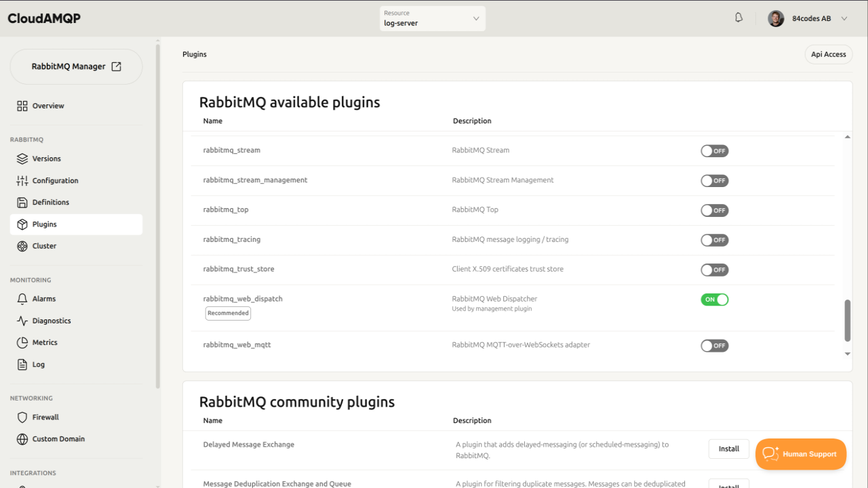Click the Plugins box icon
The height and width of the screenshot is (488, 868).
22,224
